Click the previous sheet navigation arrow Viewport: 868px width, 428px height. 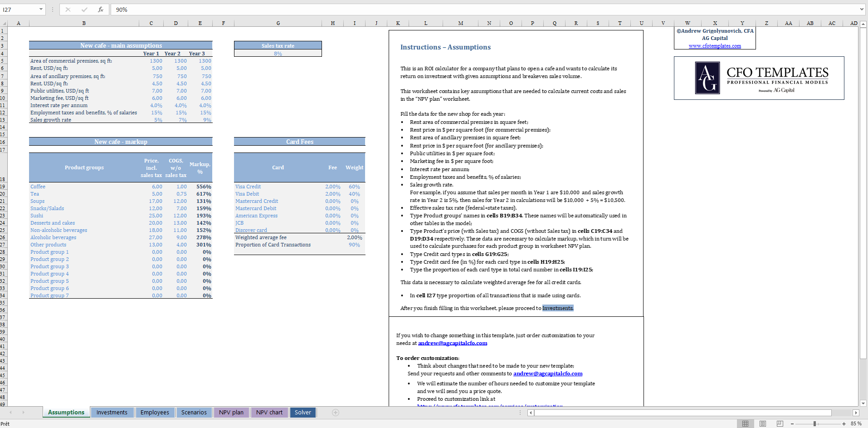tap(11, 413)
